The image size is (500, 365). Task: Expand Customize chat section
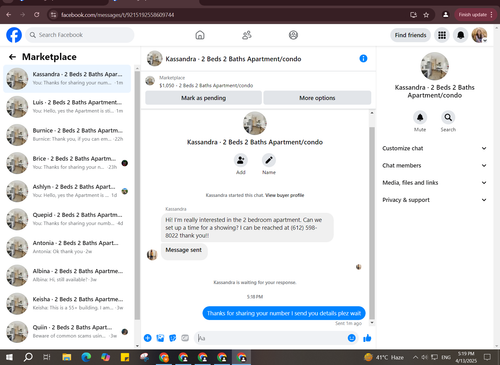coord(434,148)
